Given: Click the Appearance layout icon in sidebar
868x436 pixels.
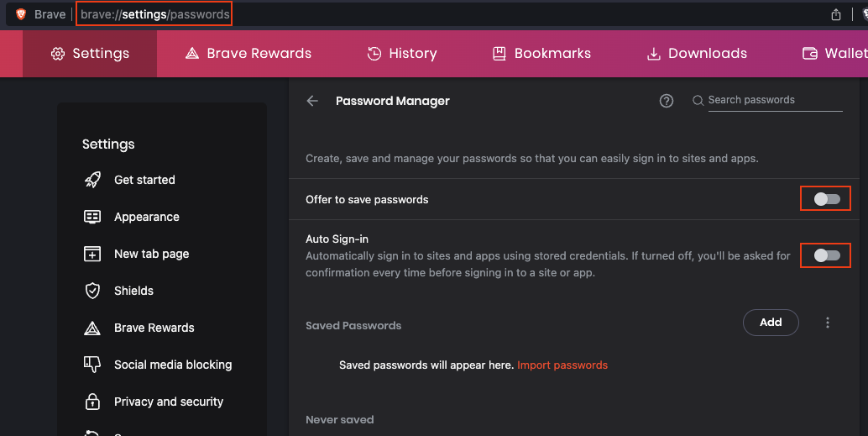Looking at the screenshot, I should click(92, 217).
